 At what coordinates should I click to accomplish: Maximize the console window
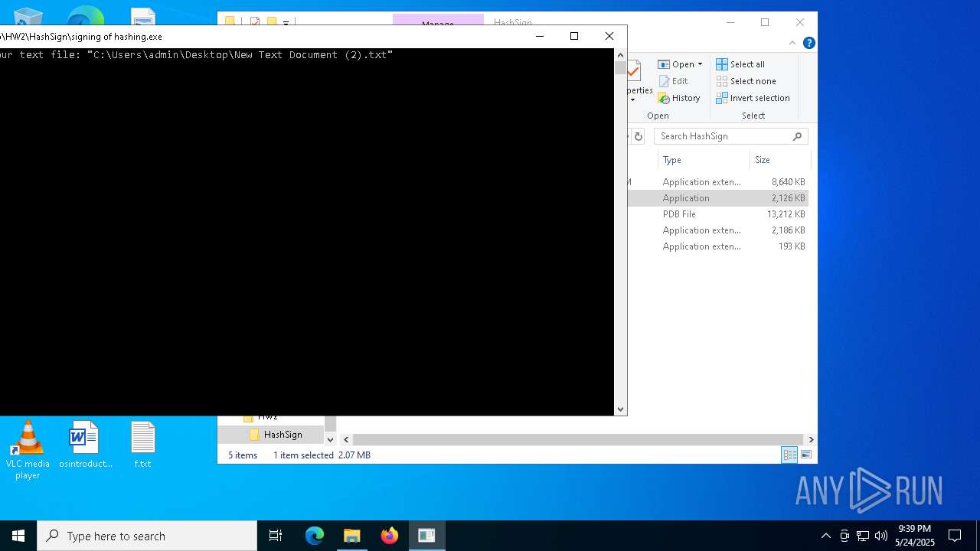click(574, 36)
